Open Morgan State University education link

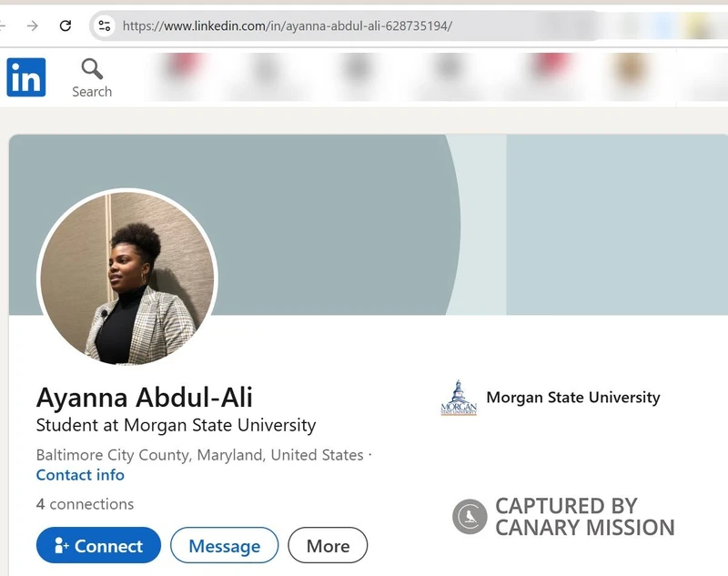[x=573, y=398]
